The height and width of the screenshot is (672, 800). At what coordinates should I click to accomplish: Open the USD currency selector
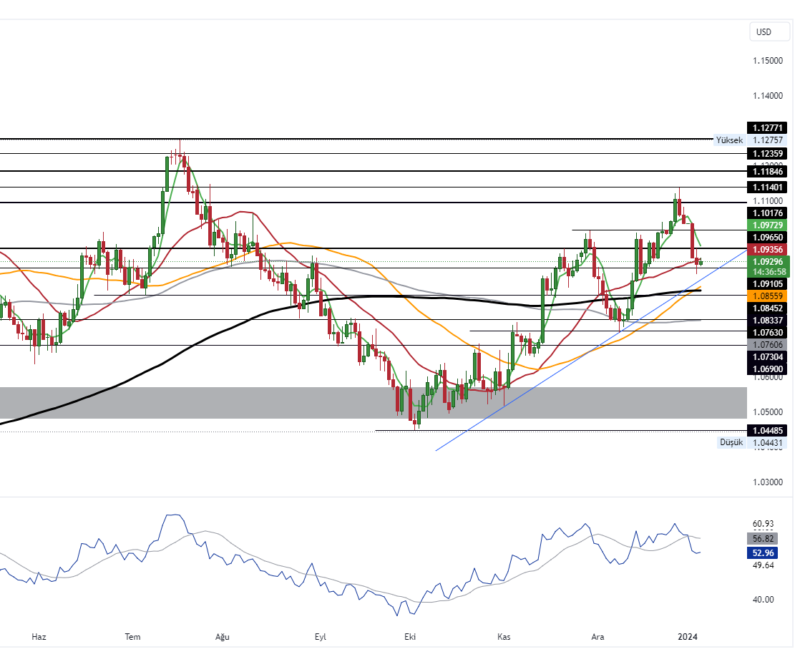tap(764, 32)
